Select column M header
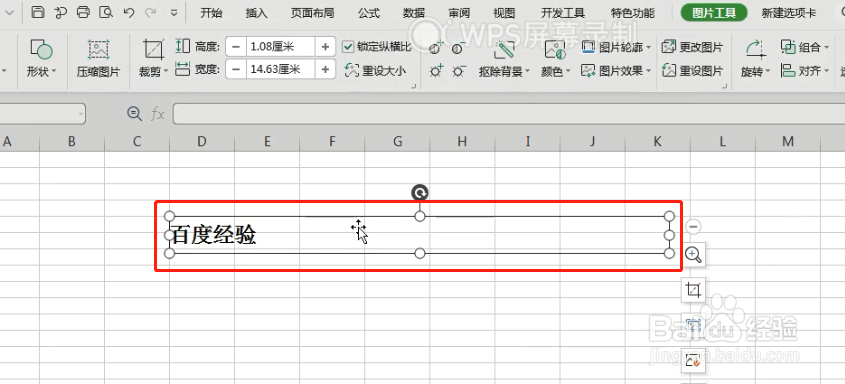The height and width of the screenshot is (384, 845). (788, 142)
